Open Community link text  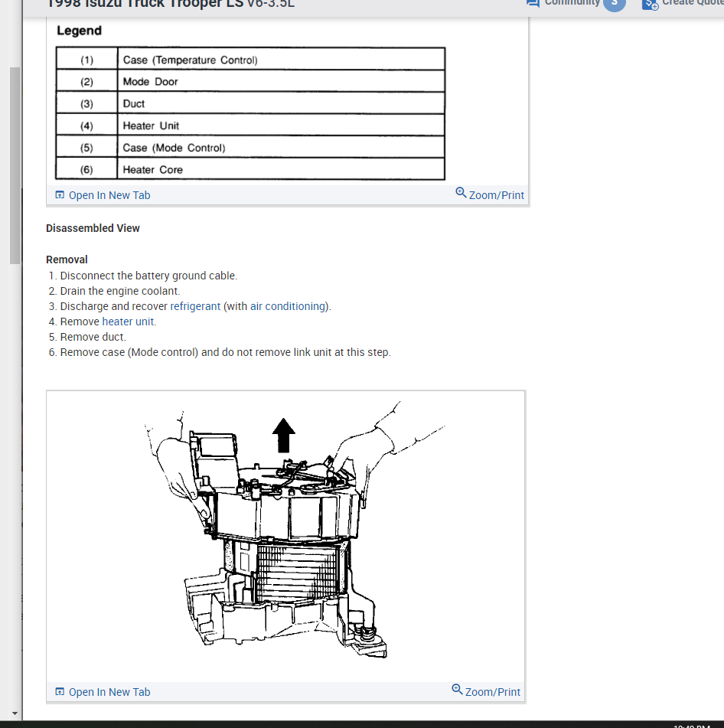[x=572, y=3]
